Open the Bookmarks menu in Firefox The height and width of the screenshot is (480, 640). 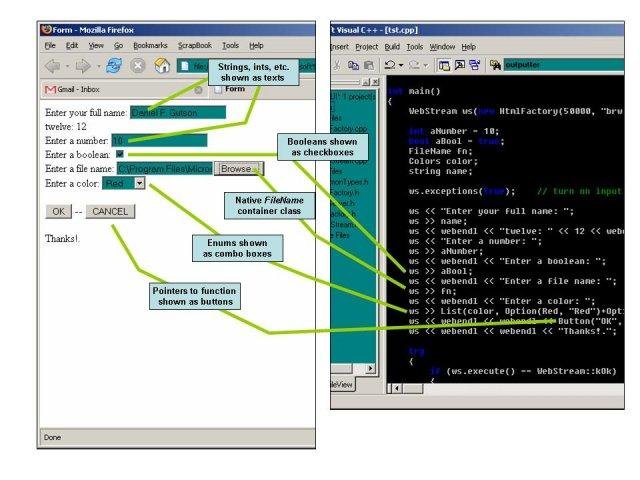coord(150,46)
